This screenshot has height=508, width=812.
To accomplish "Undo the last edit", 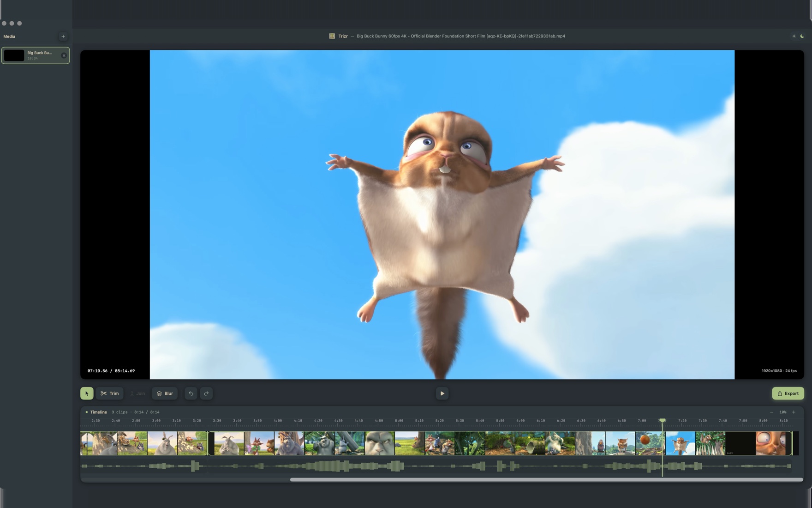I will (x=191, y=393).
